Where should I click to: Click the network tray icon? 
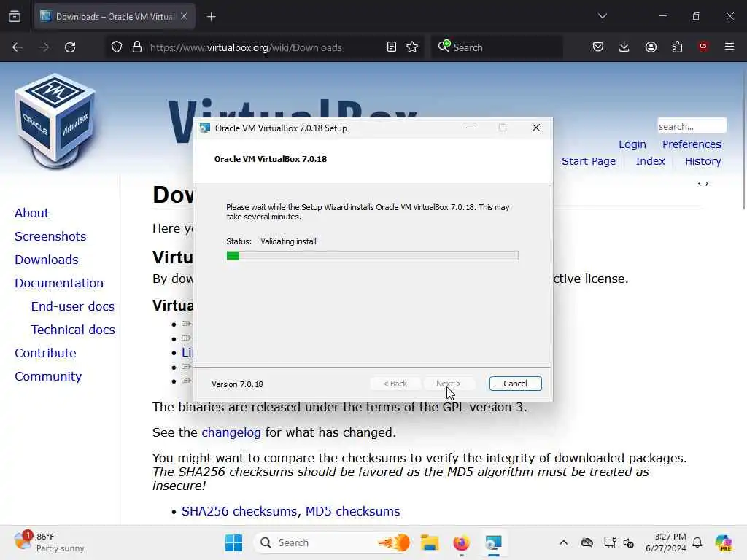pos(609,542)
